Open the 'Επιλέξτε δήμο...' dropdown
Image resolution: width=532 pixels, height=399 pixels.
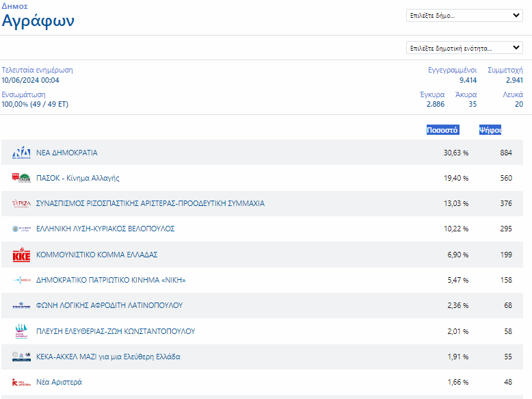tap(464, 16)
